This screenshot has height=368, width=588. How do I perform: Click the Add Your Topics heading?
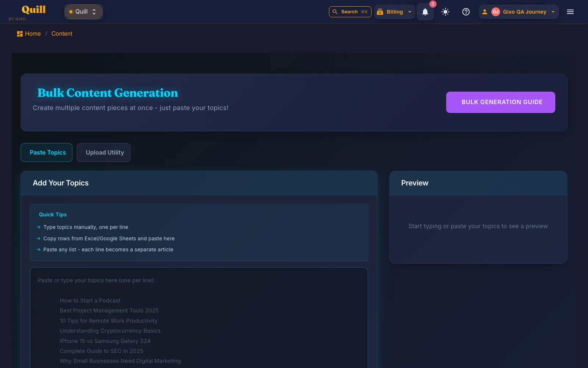click(61, 183)
